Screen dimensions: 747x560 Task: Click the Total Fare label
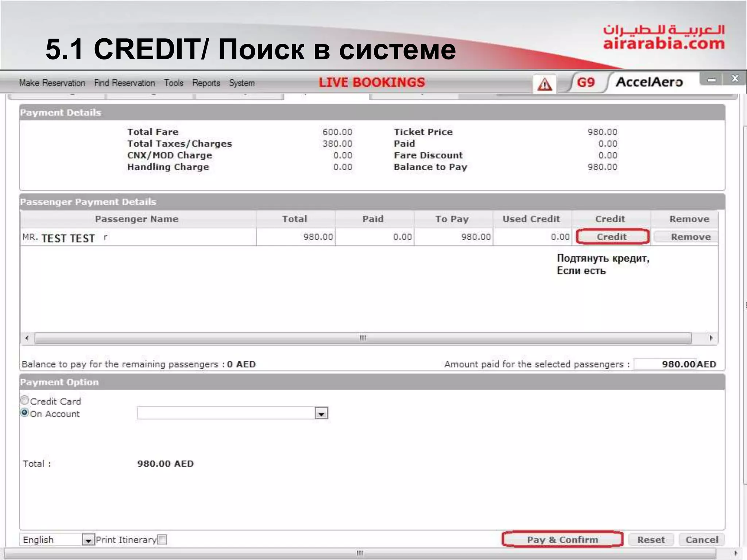(153, 132)
